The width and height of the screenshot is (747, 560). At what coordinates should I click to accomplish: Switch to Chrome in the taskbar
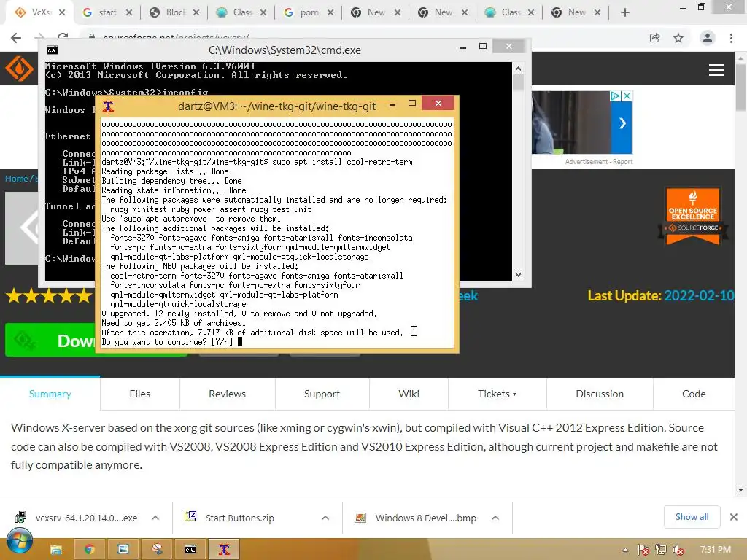click(89, 550)
